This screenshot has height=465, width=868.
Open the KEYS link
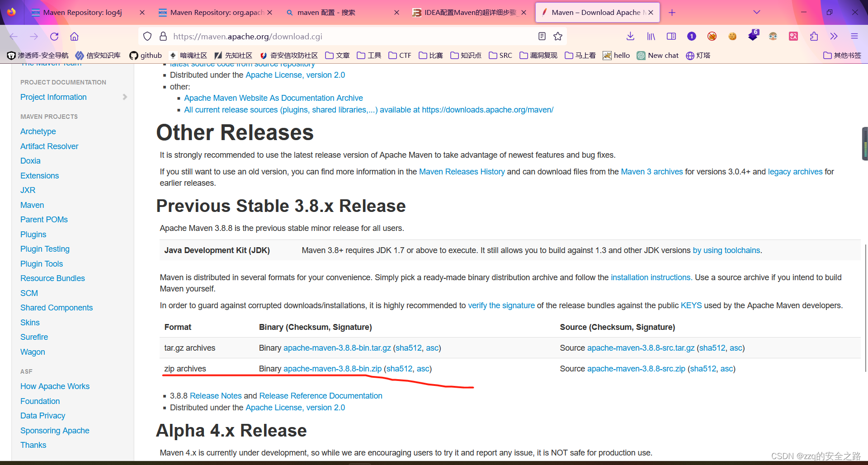point(691,305)
